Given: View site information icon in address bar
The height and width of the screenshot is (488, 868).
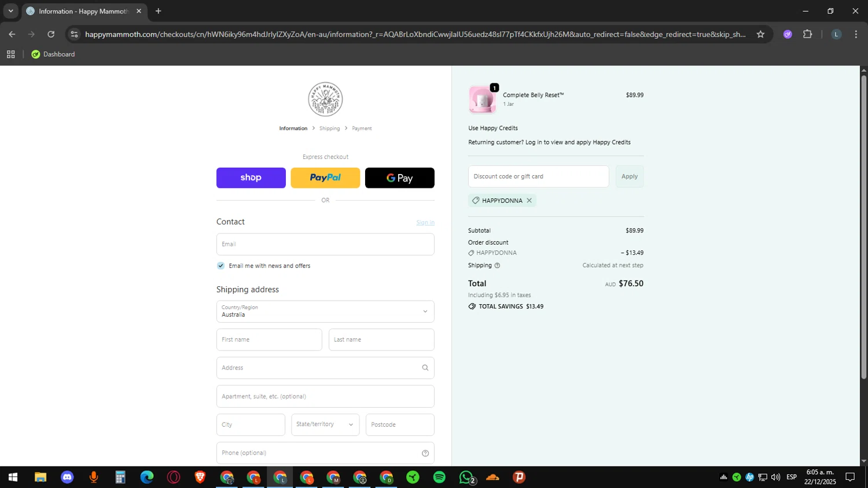Looking at the screenshot, I should [x=74, y=34].
